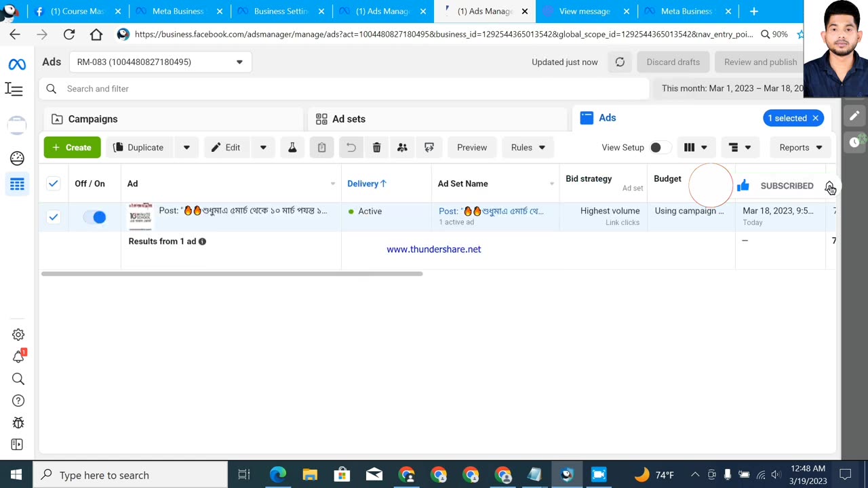Go to browser home page
Viewport: 868px width, 488px height.
[96, 34]
